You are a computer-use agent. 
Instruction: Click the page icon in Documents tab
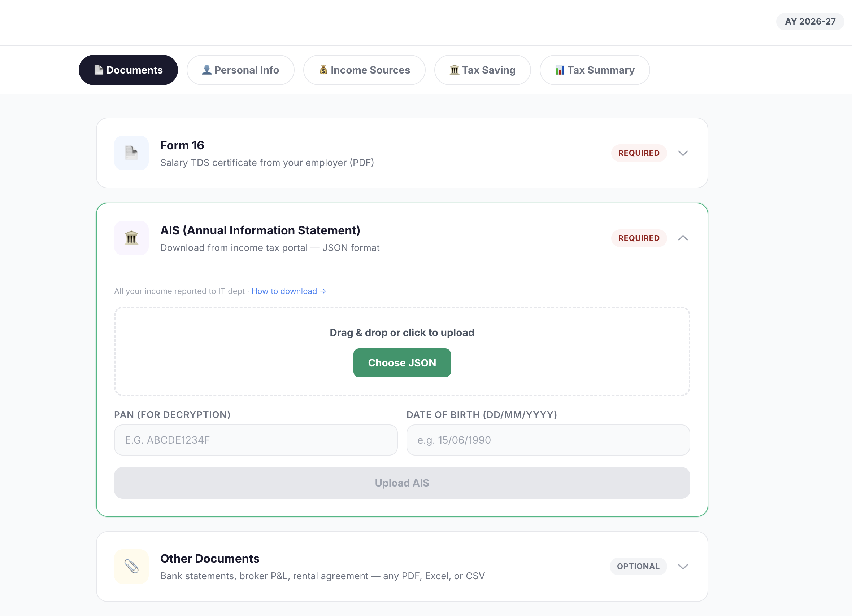click(x=99, y=70)
